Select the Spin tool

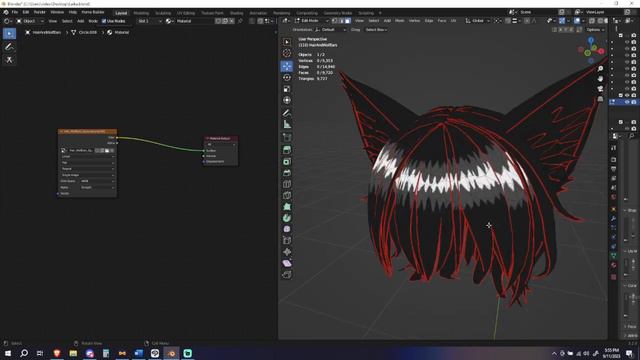(287, 218)
